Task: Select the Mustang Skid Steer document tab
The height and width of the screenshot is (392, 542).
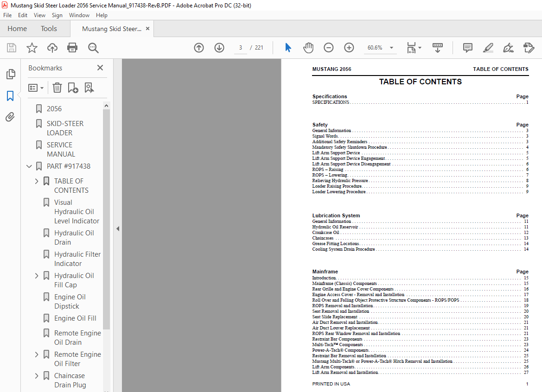Action: coord(112,29)
